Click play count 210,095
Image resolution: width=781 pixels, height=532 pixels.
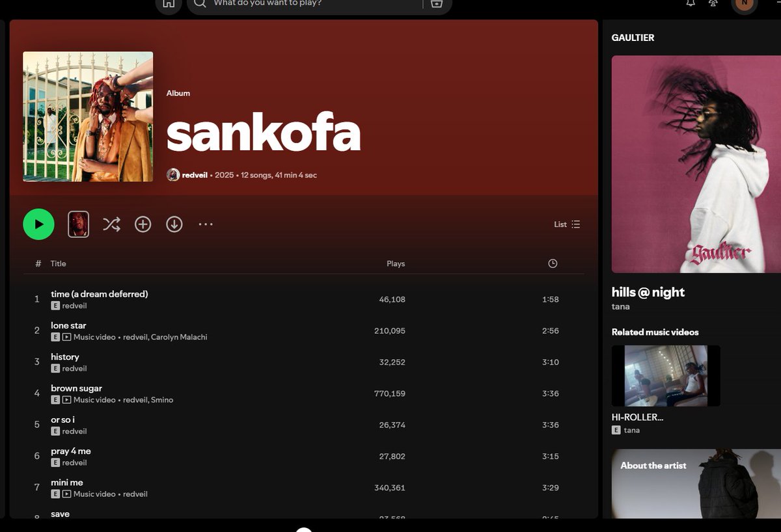[390, 331]
